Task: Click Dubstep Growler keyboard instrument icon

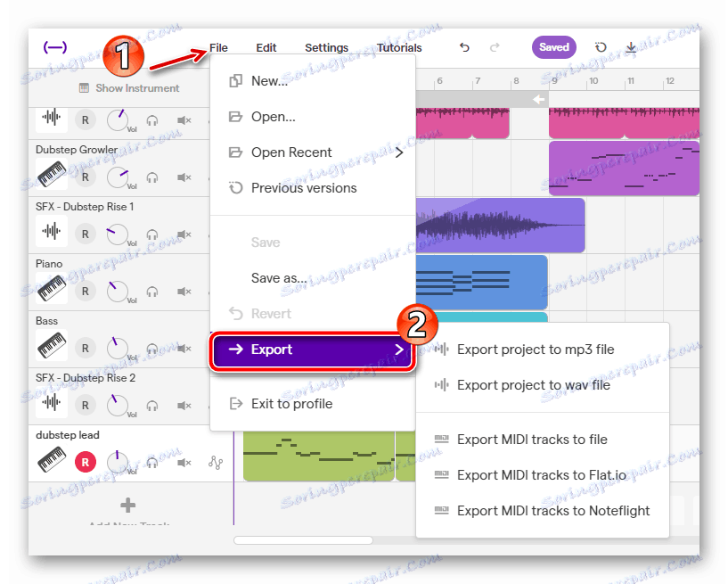Action: click(x=52, y=174)
